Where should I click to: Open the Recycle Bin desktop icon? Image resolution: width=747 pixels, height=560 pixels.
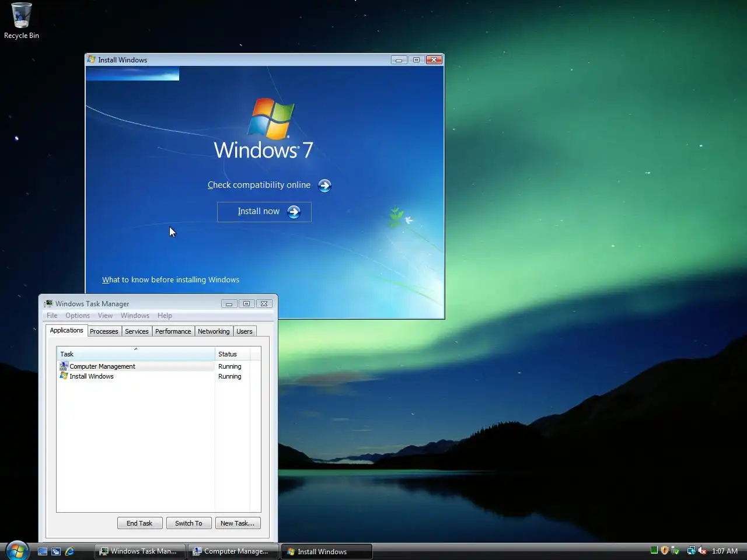click(x=22, y=21)
